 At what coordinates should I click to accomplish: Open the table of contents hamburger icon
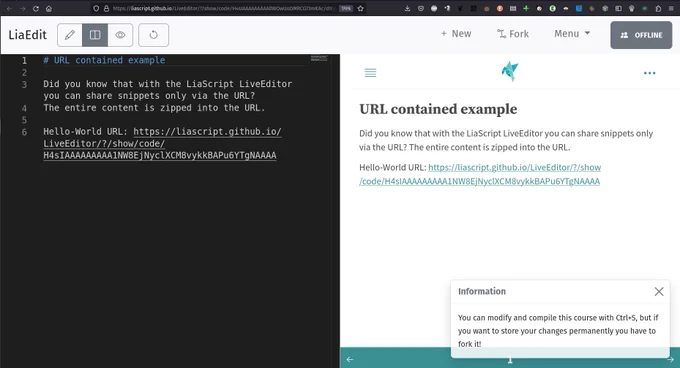click(x=370, y=73)
